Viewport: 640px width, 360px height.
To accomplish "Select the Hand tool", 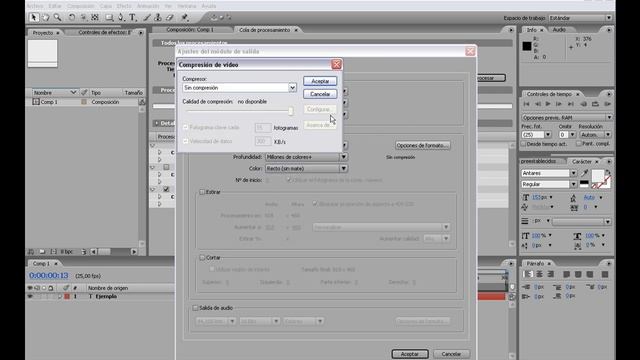I will tap(45, 17).
